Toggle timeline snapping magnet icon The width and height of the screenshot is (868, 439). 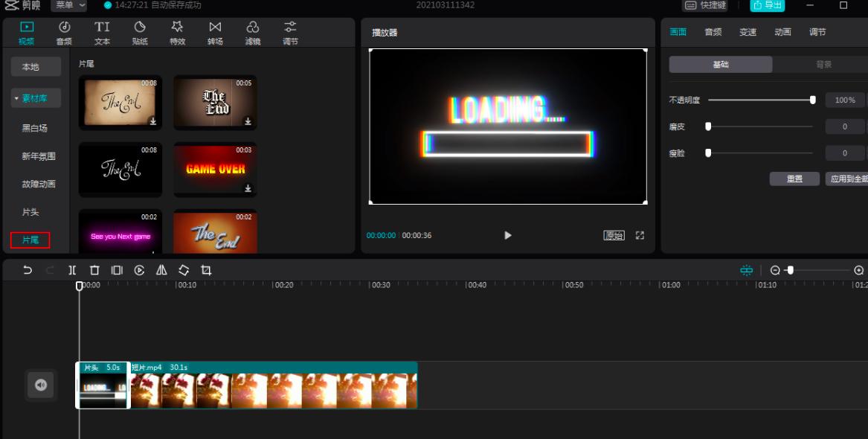[746, 271]
